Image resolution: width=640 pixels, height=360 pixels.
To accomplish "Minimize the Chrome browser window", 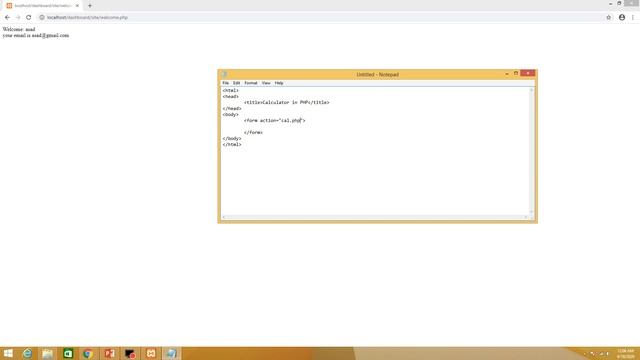I will click(610, 3).
